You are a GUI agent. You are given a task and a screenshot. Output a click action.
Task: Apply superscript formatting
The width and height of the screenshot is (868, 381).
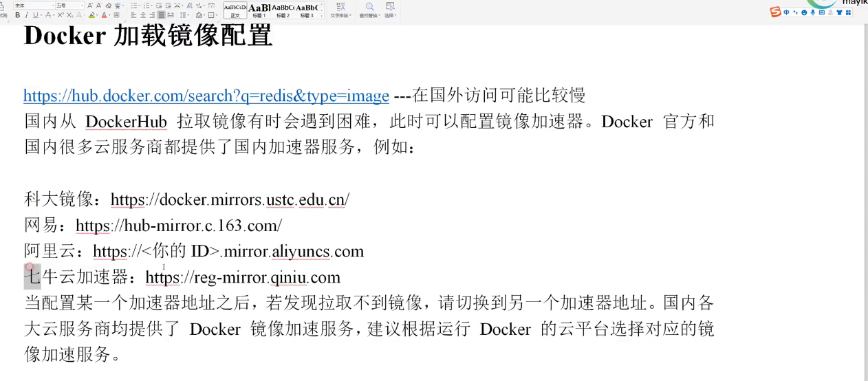click(61, 15)
